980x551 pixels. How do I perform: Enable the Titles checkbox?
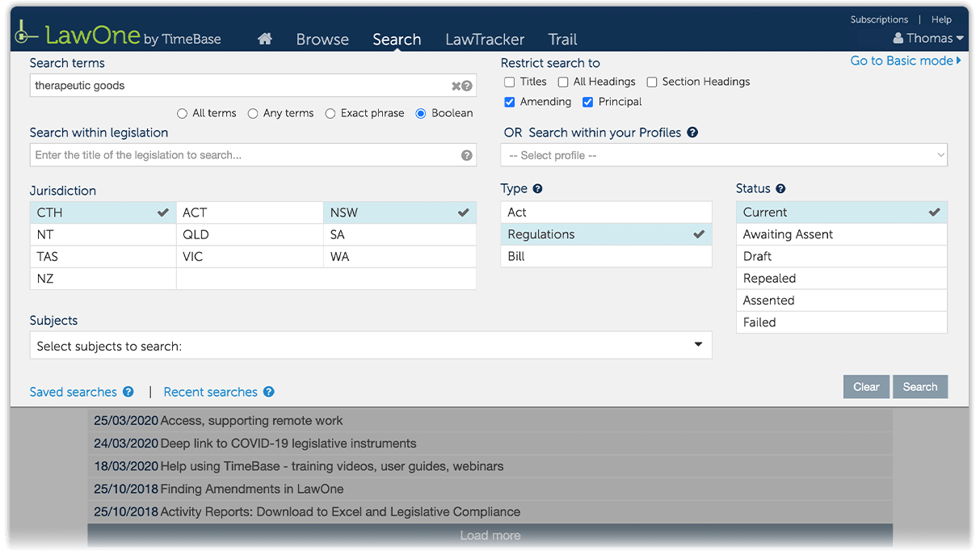(509, 82)
